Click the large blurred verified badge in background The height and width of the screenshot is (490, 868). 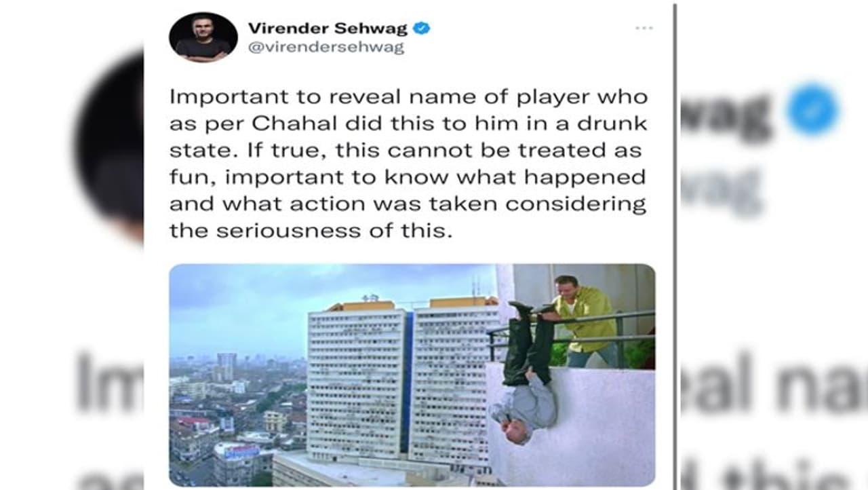[812, 109]
